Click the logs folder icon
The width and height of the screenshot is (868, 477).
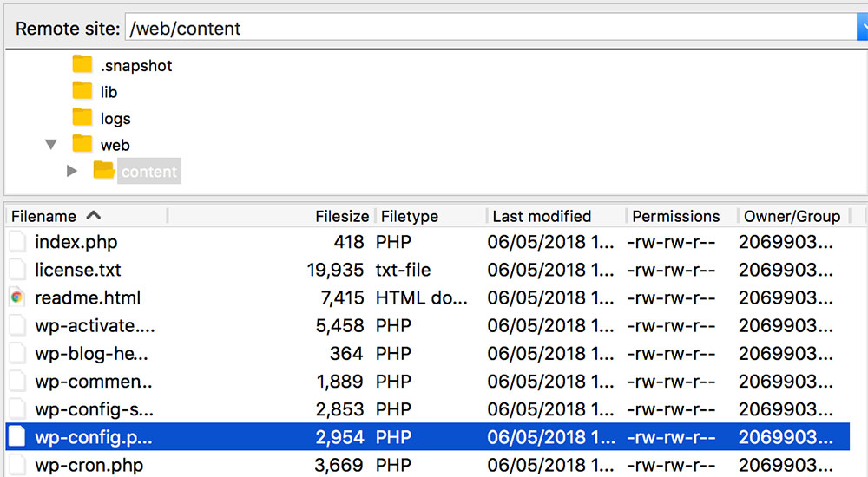click(x=82, y=118)
